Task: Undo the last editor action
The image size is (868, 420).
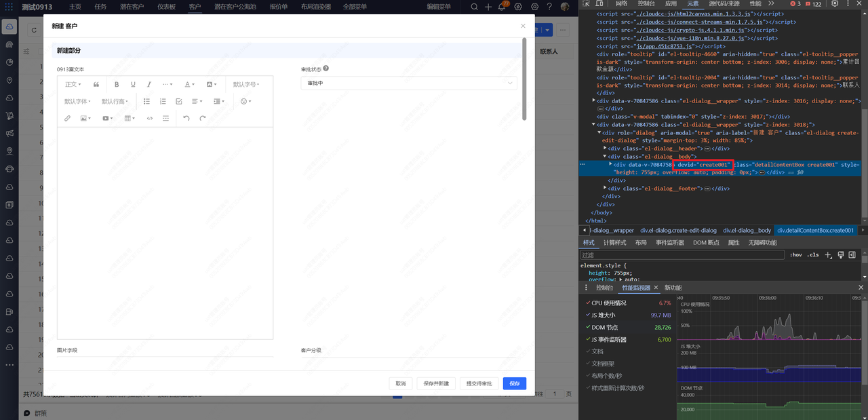Action: [186, 118]
